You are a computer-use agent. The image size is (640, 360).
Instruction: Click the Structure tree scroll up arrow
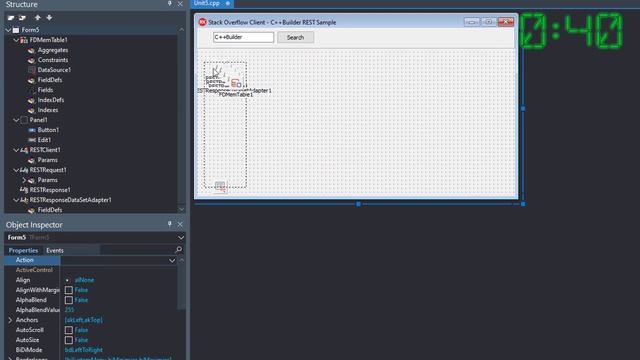(x=182, y=30)
